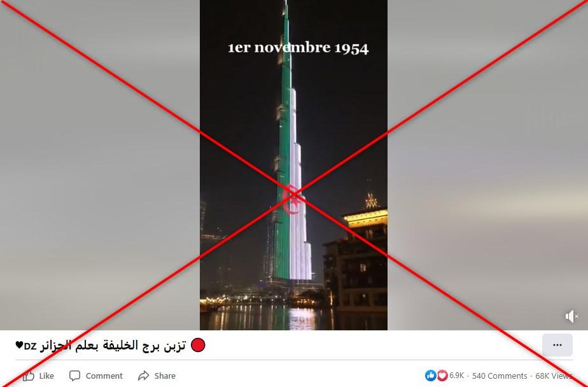Click the red heart reaction badge
Viewport: 588px width, 387px height.
(442, 376)
